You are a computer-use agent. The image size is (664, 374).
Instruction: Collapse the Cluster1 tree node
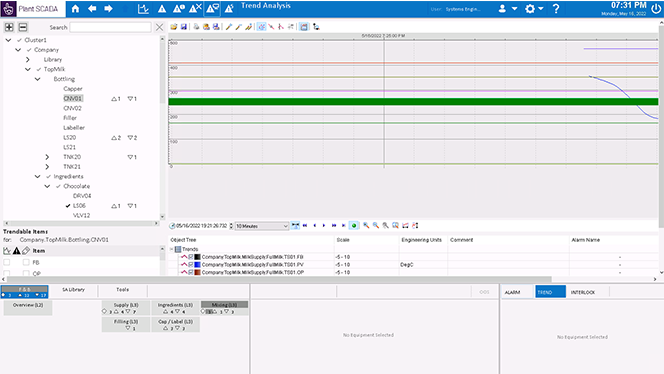coord(8,40)
